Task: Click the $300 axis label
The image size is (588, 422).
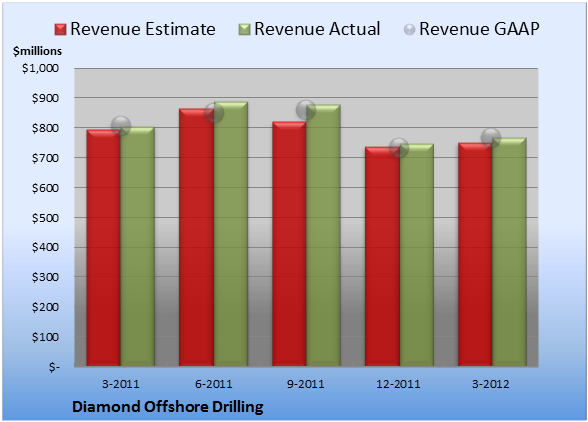Action: (45, 277)
